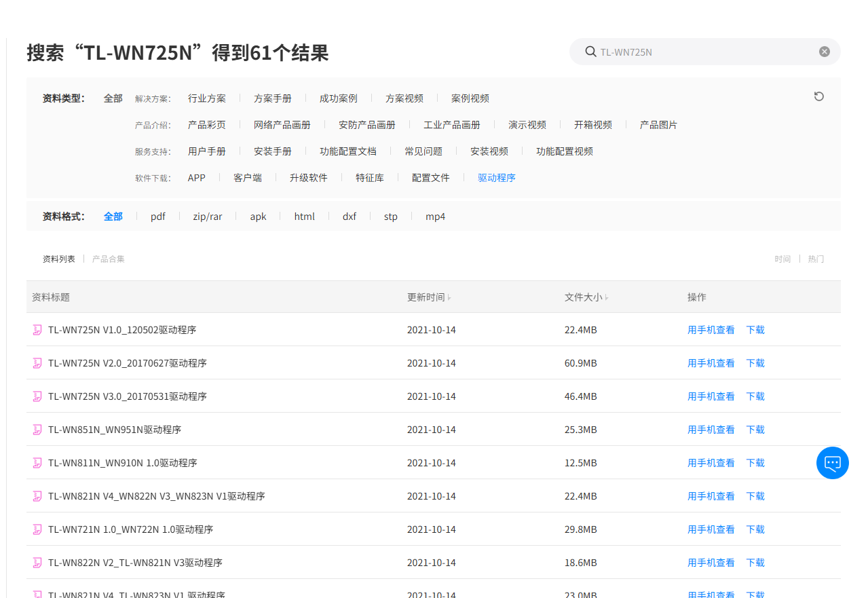868x598 pixels.
Task: Click the search magnifier icon
Action: coord(590,52)
